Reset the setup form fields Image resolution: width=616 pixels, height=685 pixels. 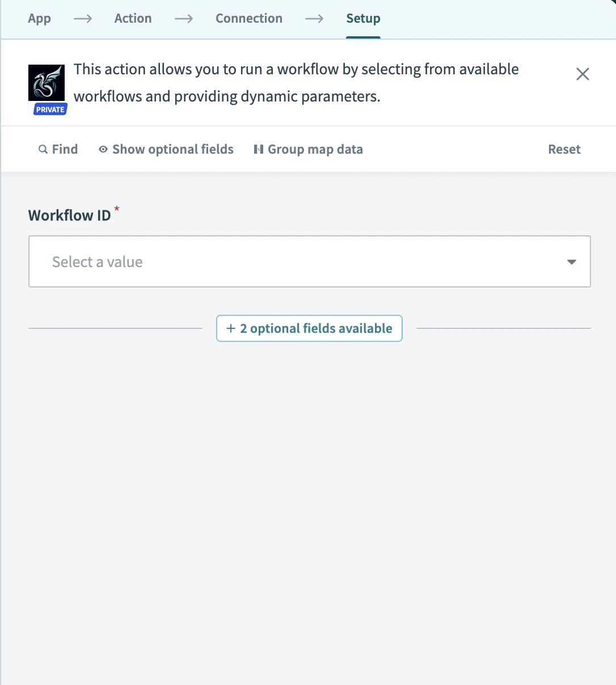pyautogui.click(x=564, y=149)
